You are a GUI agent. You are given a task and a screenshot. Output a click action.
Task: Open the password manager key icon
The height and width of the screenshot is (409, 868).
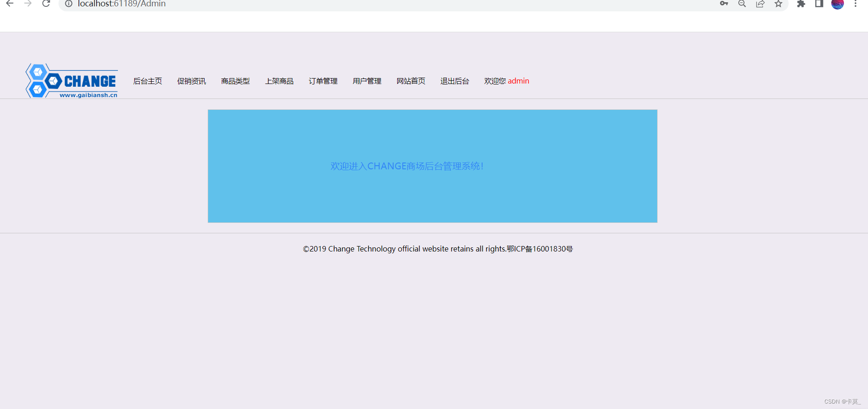pyautogui.click(x=724, y=4)
